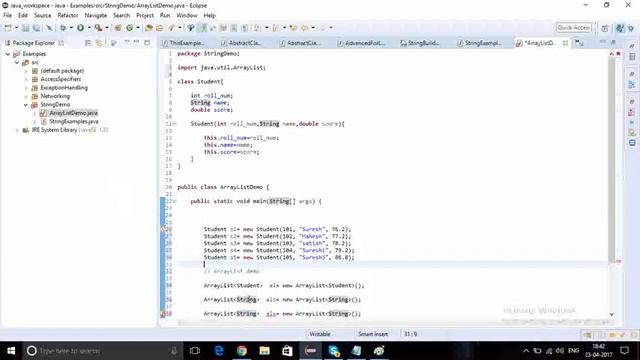
Task: Click the Search flashlight toolbar icon
Action: pyautogui.click(x=171, y=28)
